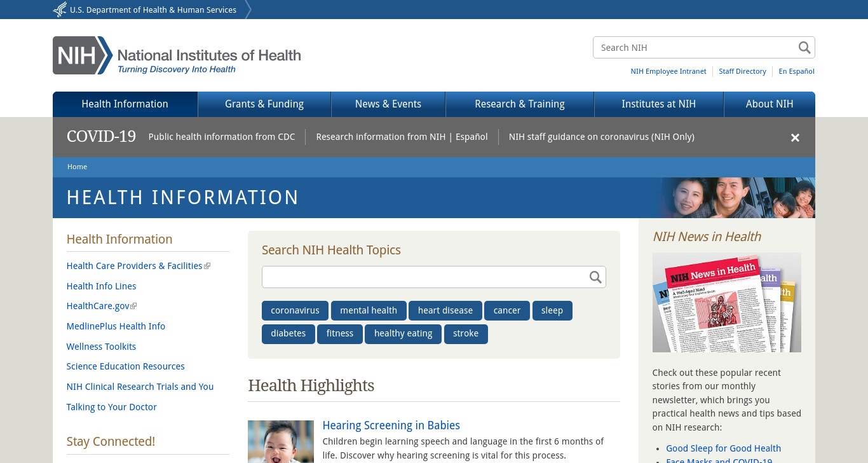This screenshot has height=463, width=868.
Task: Open the NIH News in Health heading
Action: (707, 237)
